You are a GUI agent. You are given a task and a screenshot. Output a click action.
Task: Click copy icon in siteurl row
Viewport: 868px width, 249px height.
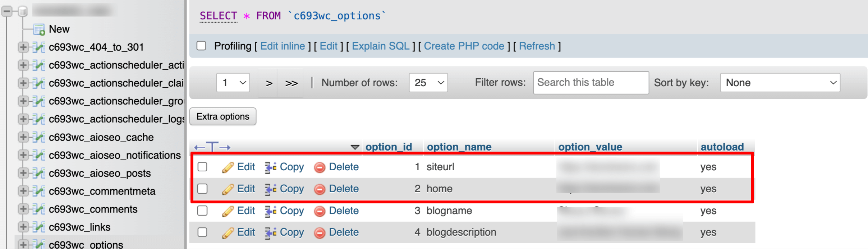271,167
